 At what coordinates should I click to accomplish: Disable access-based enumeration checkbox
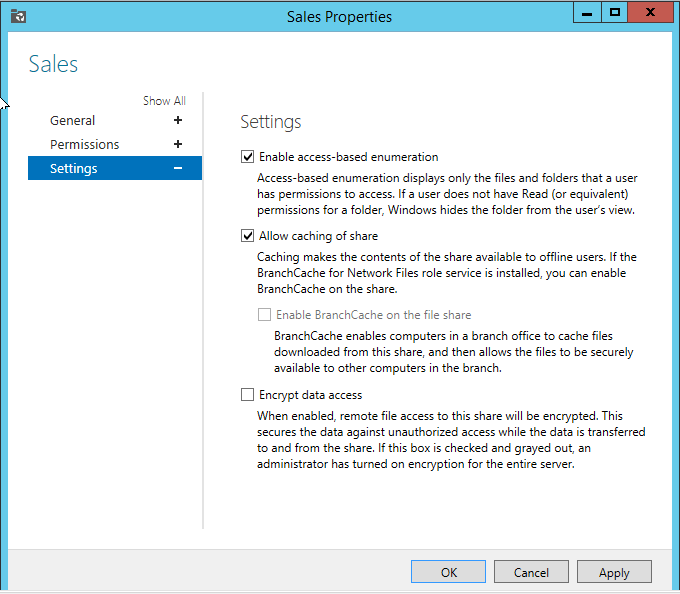click(248, 157)
